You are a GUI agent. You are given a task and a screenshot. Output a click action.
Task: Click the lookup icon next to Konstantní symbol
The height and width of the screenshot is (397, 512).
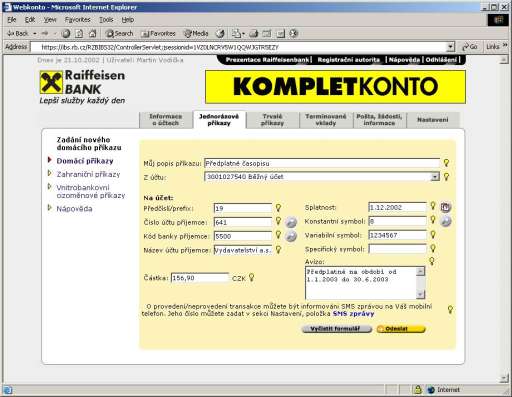[446, 221]
